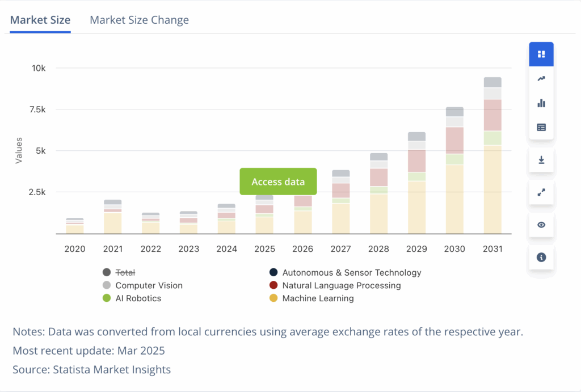Viewport: 581px width, 392px height.
Task: Toggle Computer Vision legend series
Action: click(149, 285)
